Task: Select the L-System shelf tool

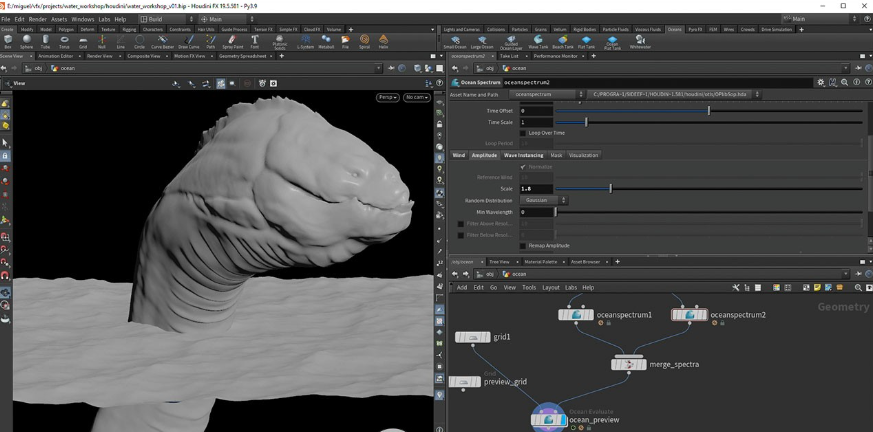Action: coord(306,41)
